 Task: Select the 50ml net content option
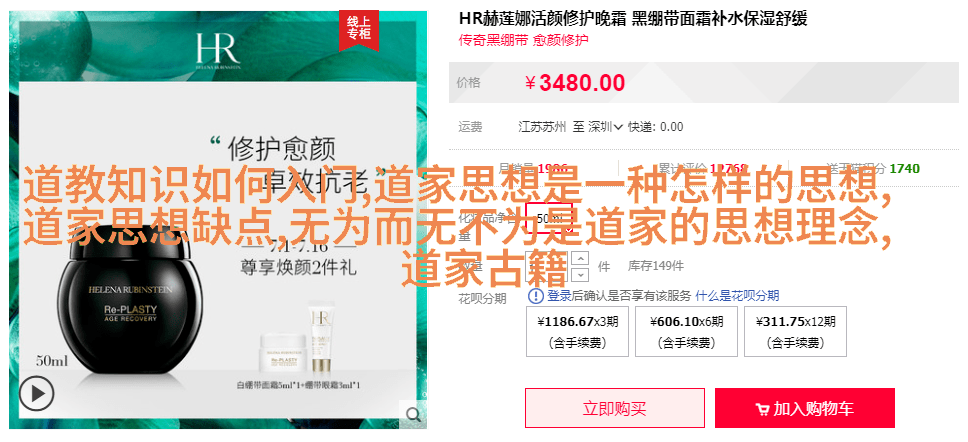pos(549,218)
